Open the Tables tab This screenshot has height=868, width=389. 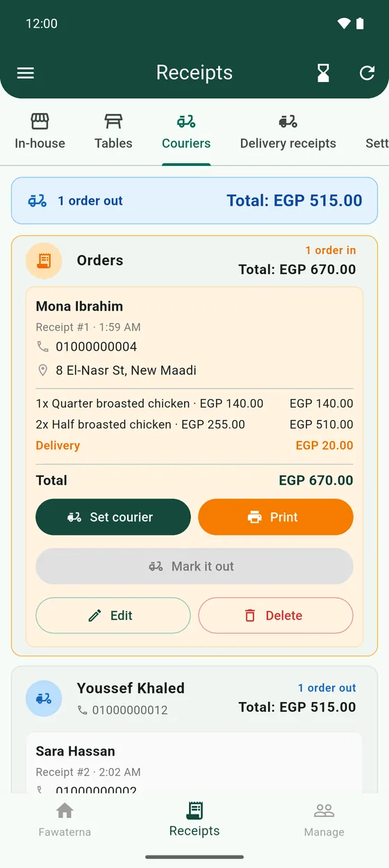tap(113, 132)
